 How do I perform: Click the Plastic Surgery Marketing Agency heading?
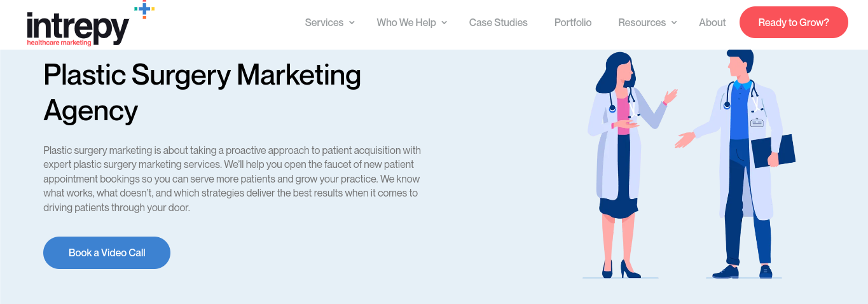pyautogui.click(x=202, y=93)
